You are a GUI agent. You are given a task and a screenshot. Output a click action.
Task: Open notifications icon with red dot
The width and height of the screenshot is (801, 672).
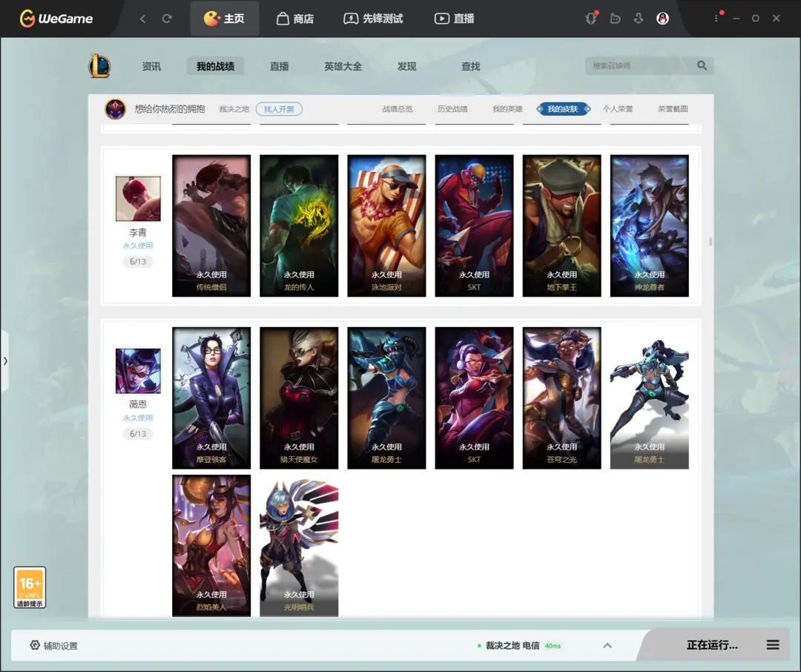[x=591, y=19]
